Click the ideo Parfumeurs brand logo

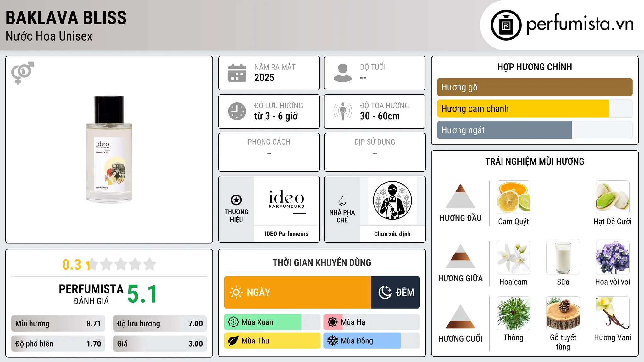[x=286, y=201]
